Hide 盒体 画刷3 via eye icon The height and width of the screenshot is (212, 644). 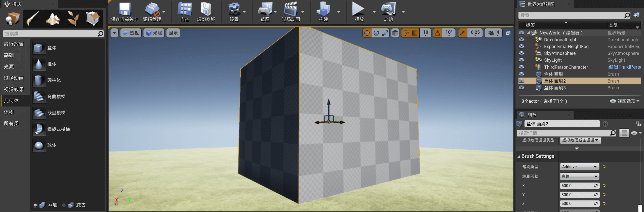coord(521,88)
